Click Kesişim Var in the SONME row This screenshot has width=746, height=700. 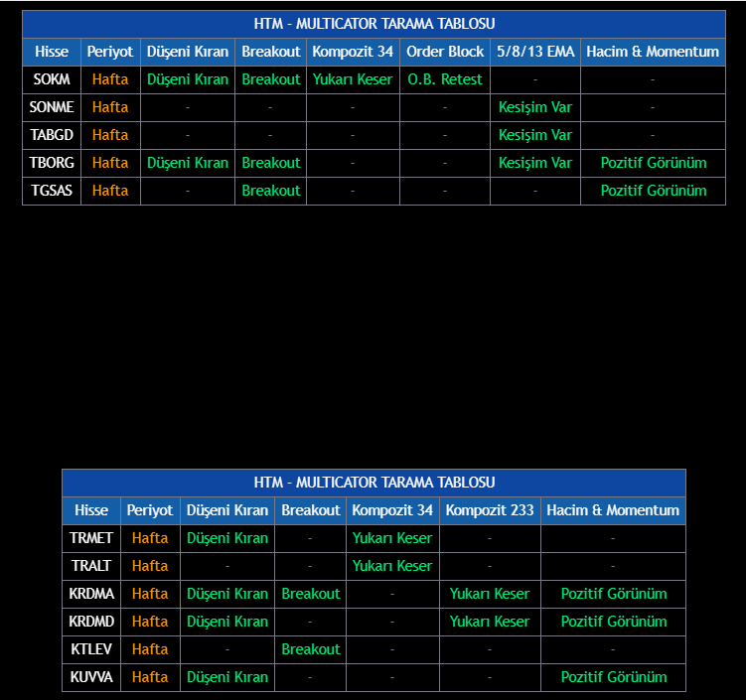tap(535, 107)
